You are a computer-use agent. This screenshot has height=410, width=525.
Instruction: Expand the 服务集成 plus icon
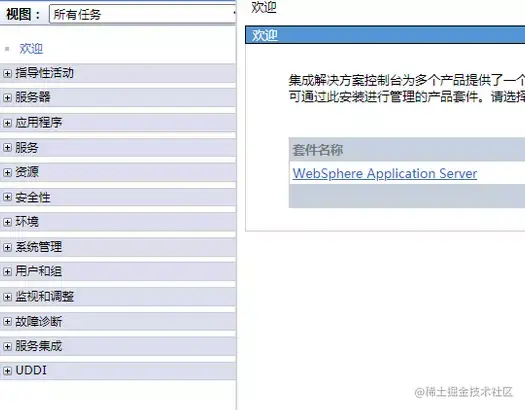click(x=7, y=346)
